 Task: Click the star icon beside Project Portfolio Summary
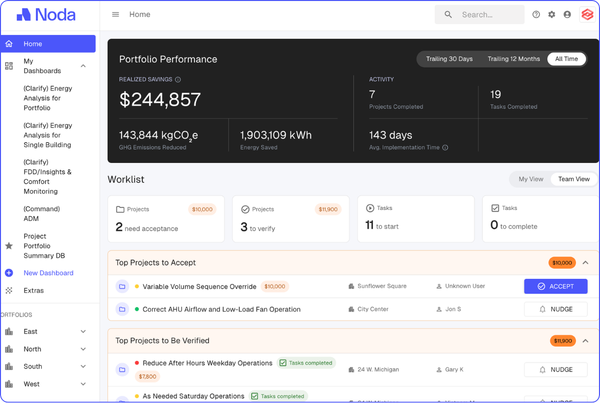[9, 246]
